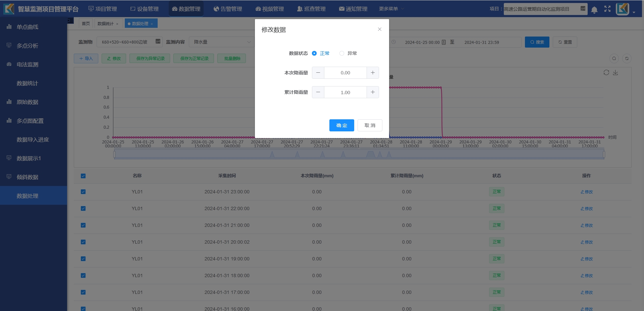Close the 修改数据 dialog with X
The width and height of the screenshot is (644, 311).
[x=380, y=29]
